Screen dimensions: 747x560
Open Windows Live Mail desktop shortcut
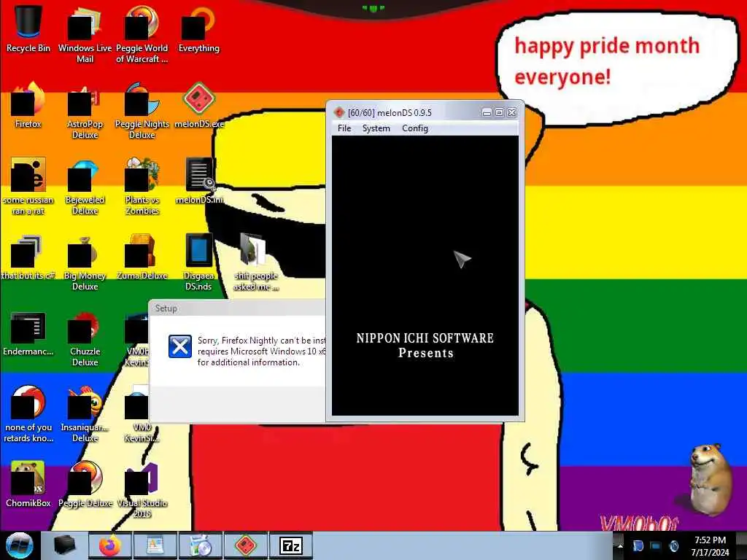coord(85,34)
